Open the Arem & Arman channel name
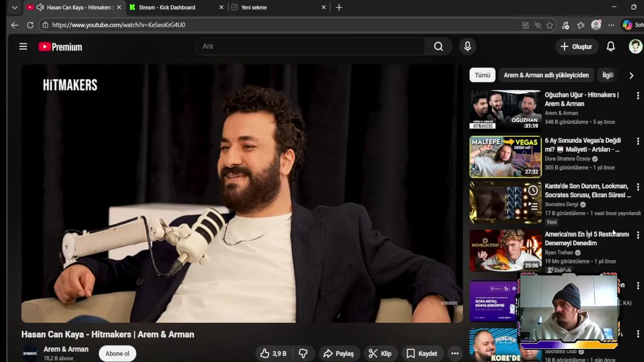The height and width of the screenshot is (362, 644). point(66,349)
